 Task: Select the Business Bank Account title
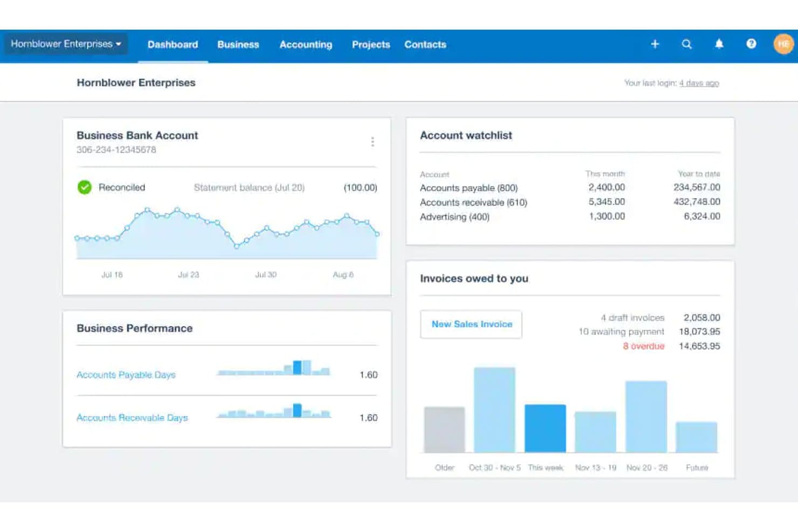click(x=137, y=135)
